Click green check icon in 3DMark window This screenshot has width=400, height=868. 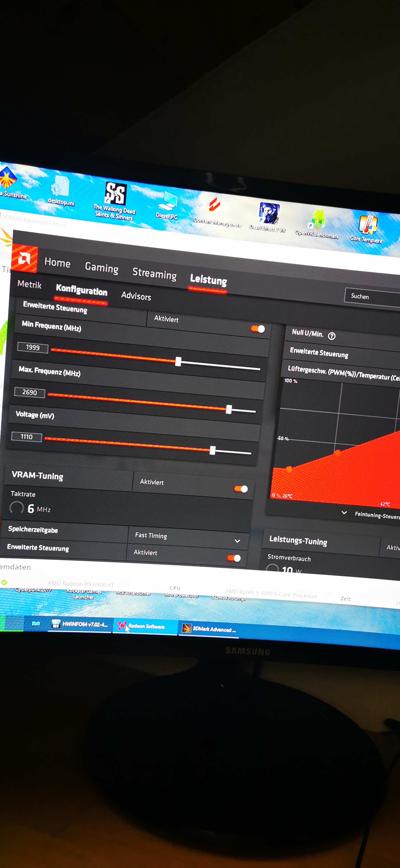coord(4,582)
